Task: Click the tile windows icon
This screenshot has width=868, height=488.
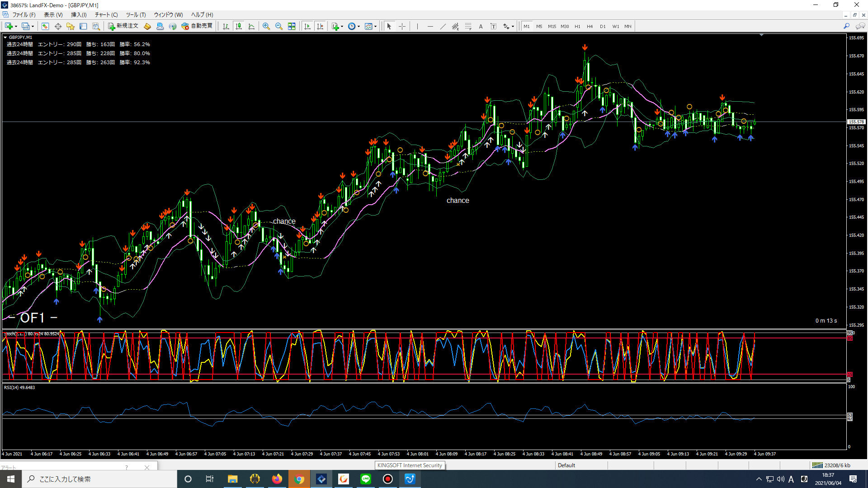Action: [x=292, y=26]
